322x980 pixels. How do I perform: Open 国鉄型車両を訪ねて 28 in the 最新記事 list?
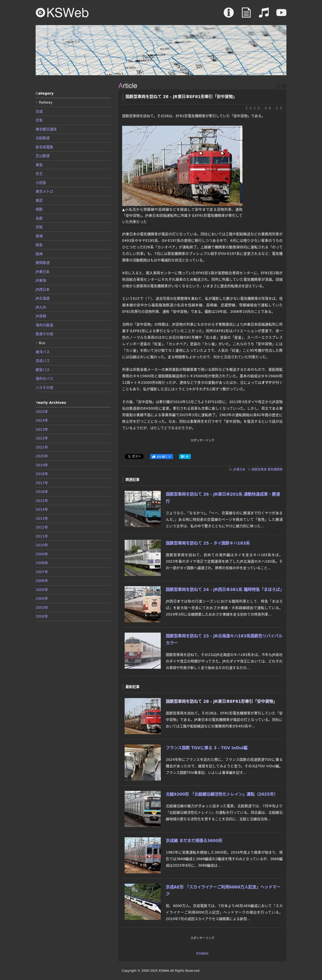221,701
